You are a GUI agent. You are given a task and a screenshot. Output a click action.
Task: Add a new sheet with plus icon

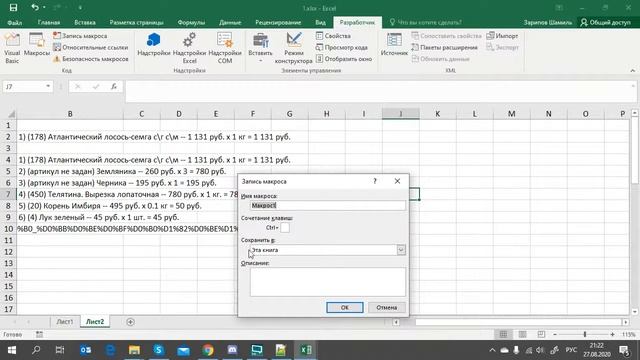(130, 322)
